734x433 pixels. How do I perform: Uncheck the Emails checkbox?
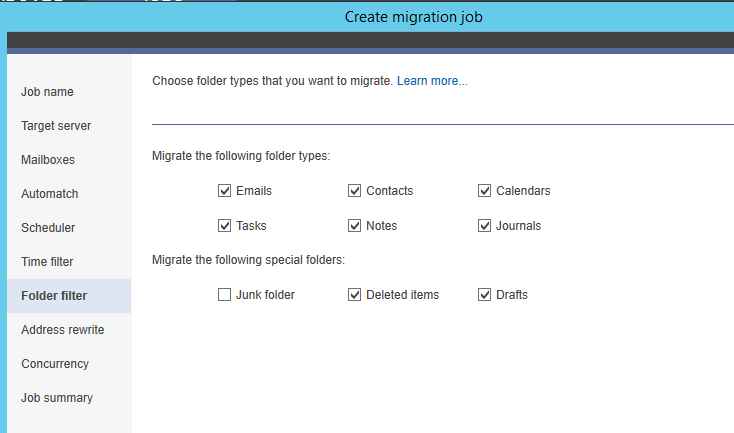224,191
